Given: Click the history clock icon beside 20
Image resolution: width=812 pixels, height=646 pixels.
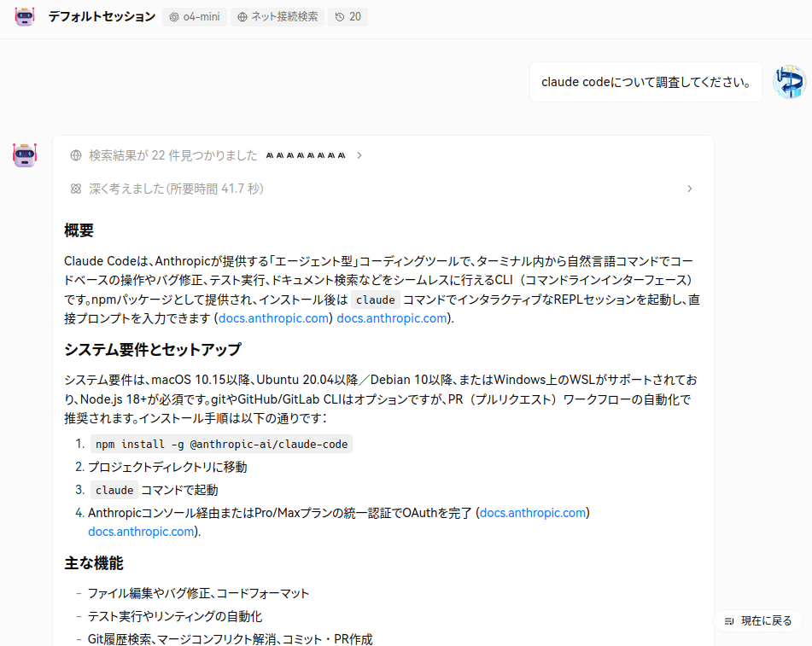Looking at the screenshot, I should (339, 17).
